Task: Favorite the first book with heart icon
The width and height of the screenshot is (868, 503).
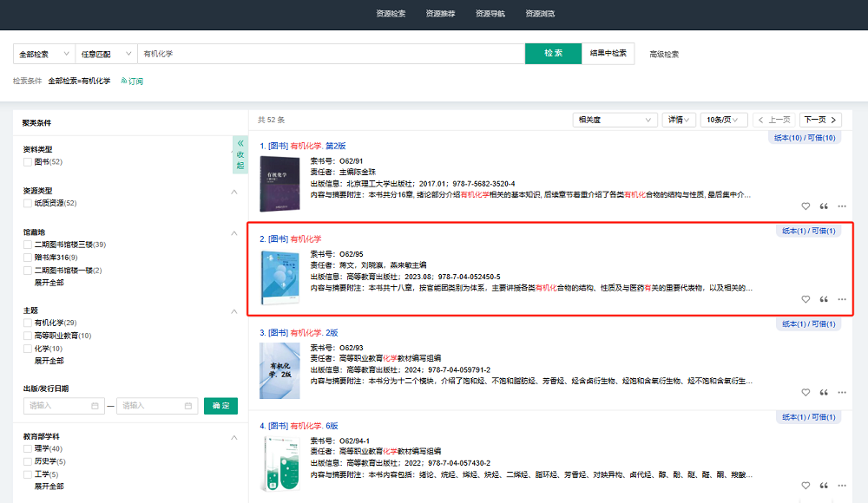Action: coord(806,206)
